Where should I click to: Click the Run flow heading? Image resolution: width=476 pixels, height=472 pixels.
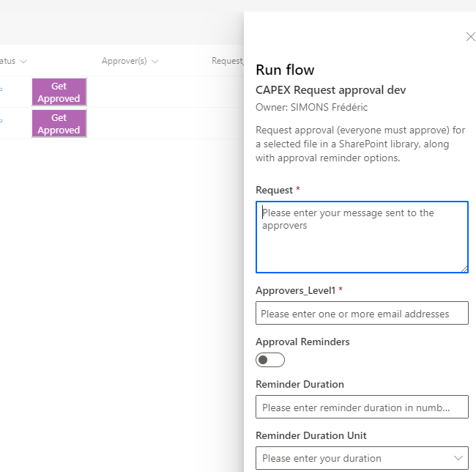click(x=285, y=70)
